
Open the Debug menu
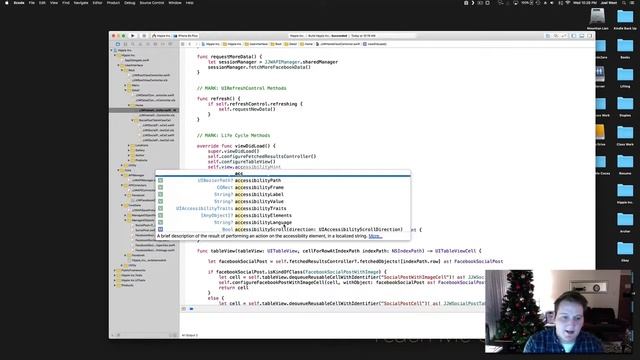pyautogui.click(x=129, y=3)
